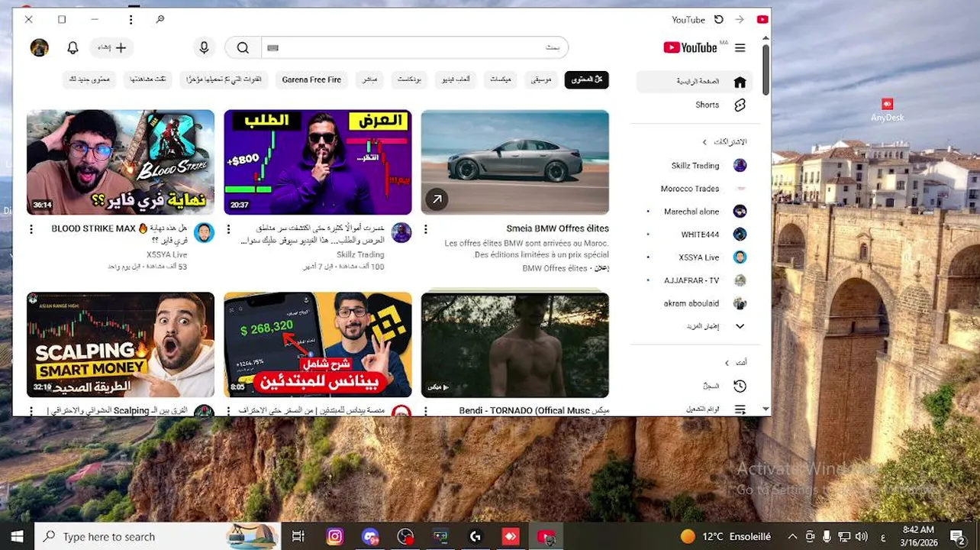Open the YouTube hamburger guide menu
980x550 pixels.
pos(740,48)
